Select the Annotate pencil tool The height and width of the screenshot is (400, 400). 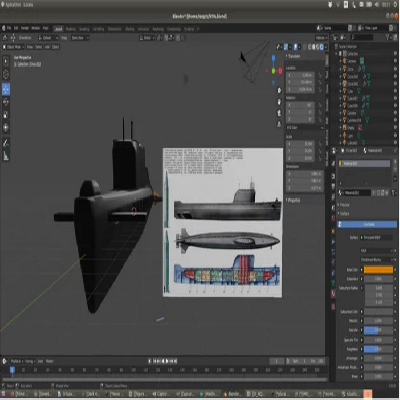click(x=6, y=143)
